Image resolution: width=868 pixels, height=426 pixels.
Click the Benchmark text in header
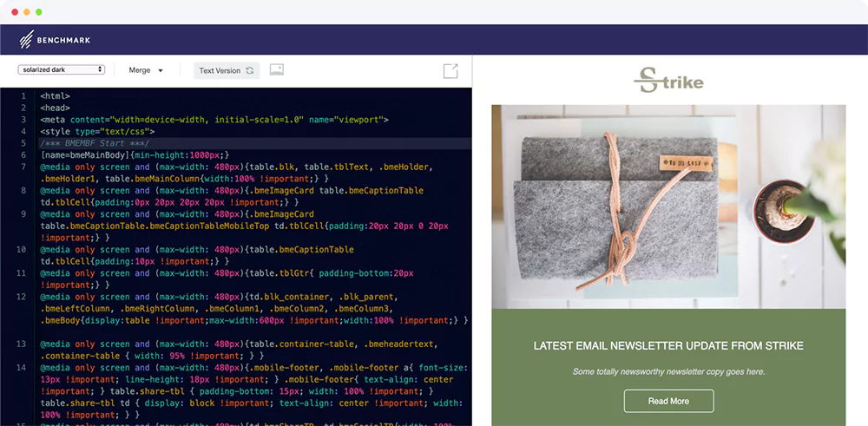(63, 40)
